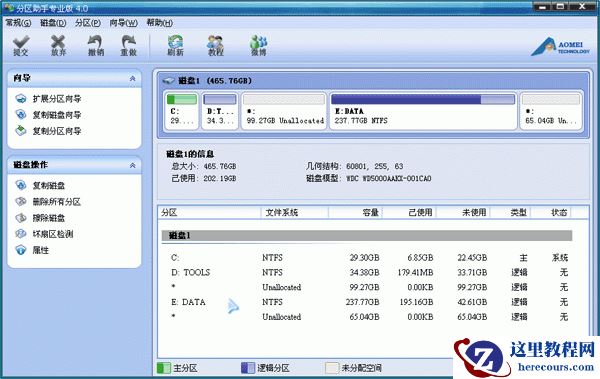Click the 复制磁盘 icon under disk operations
The height and width of the screenshot is (379, 600).
pos(21,185)
